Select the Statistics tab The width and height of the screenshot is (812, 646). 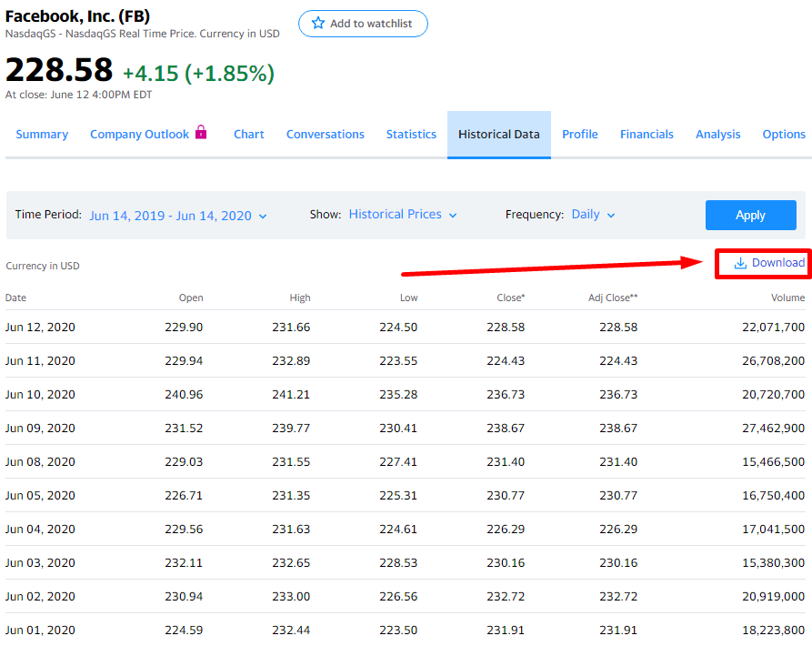tap(411, 135)
